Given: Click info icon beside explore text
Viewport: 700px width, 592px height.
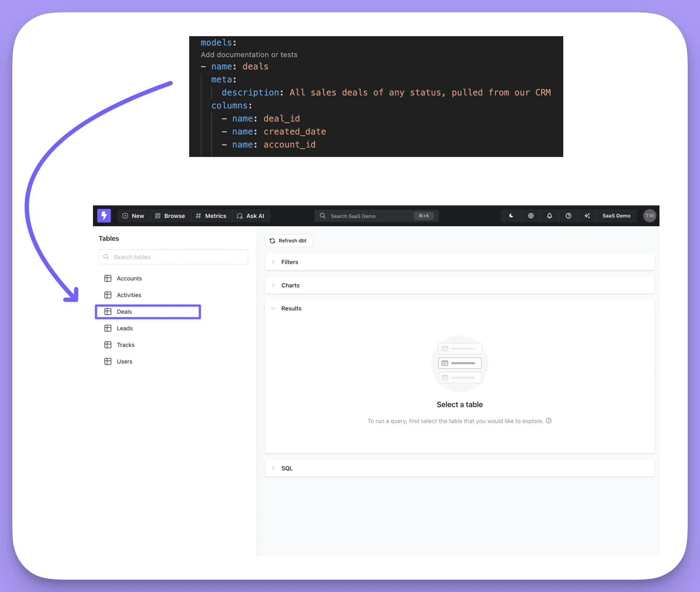Looking at the screenshot, I should [x=549, y=421].
